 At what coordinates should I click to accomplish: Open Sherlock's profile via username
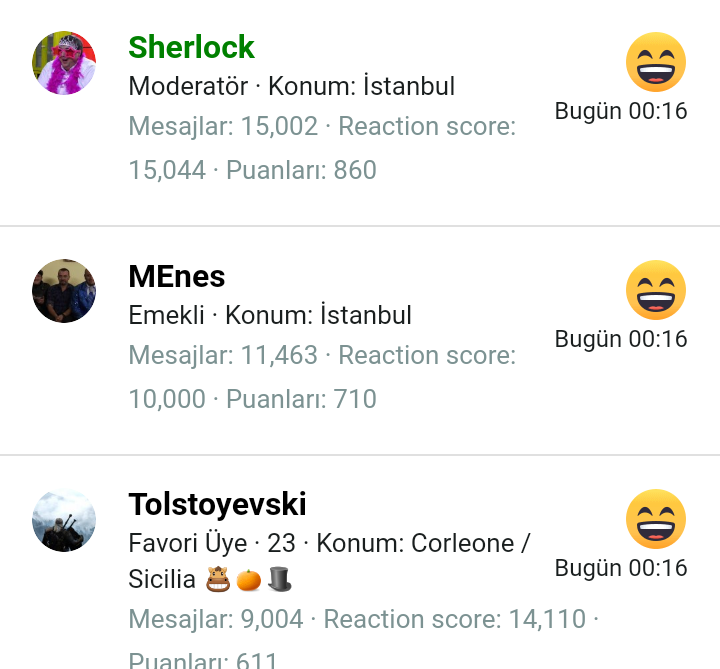pyautogui.click(x=191, y=47)
